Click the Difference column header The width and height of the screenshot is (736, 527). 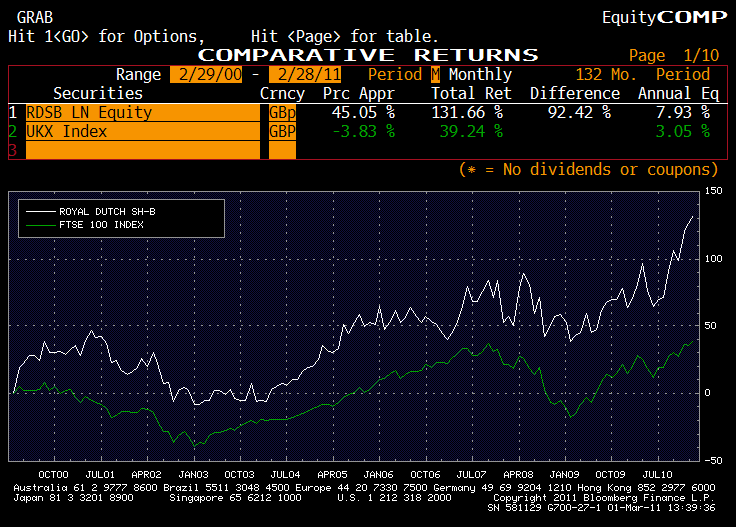point(575,93)
